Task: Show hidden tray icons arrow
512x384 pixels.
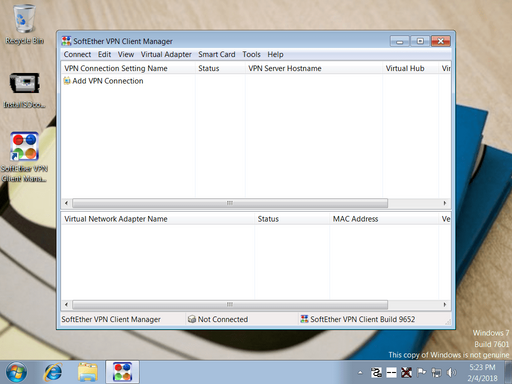Action: 360,373
